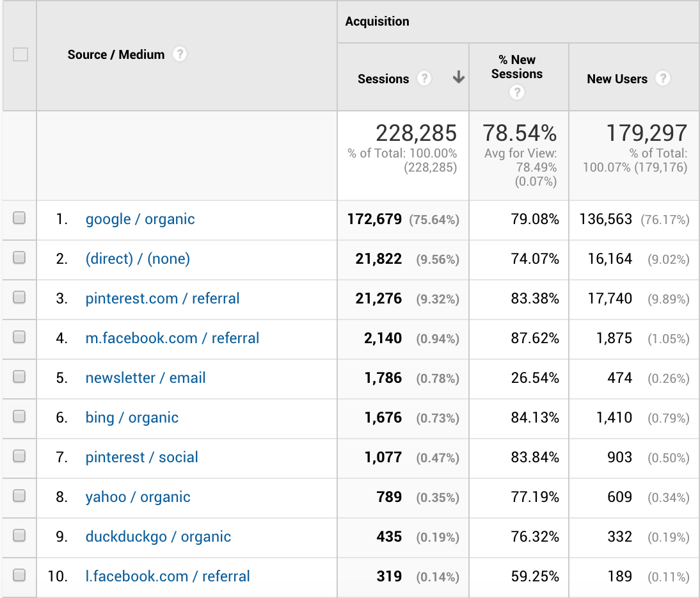Open m.facebook.com / referral link

172,338
